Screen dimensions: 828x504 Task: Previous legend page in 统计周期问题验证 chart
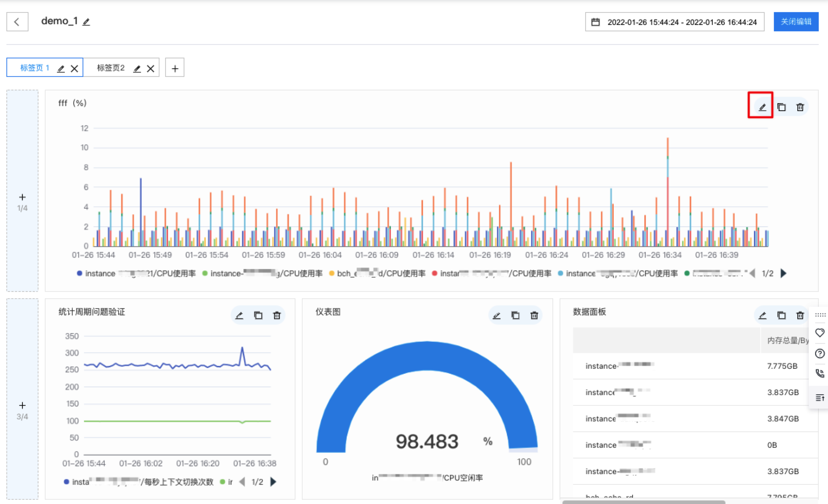[242, 482]
